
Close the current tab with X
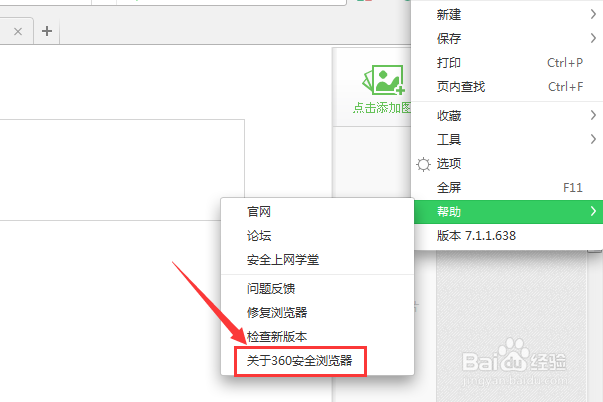click(18, 32)
